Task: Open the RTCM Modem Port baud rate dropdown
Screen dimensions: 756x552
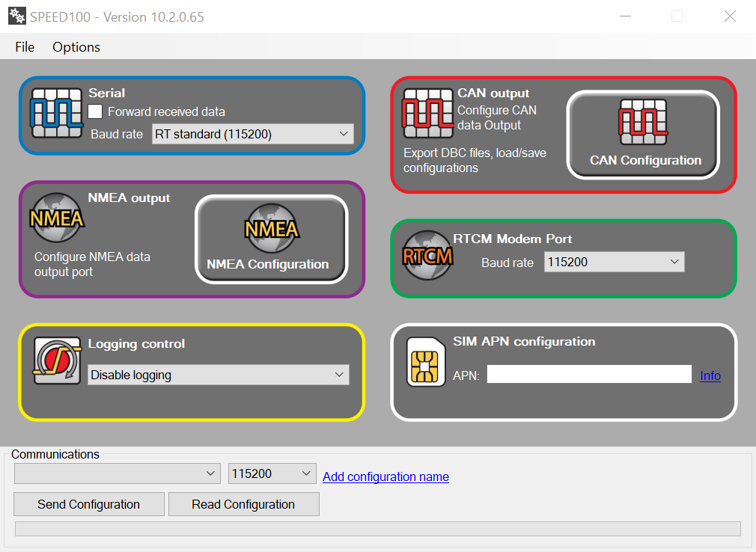Action: click(614, 262)
